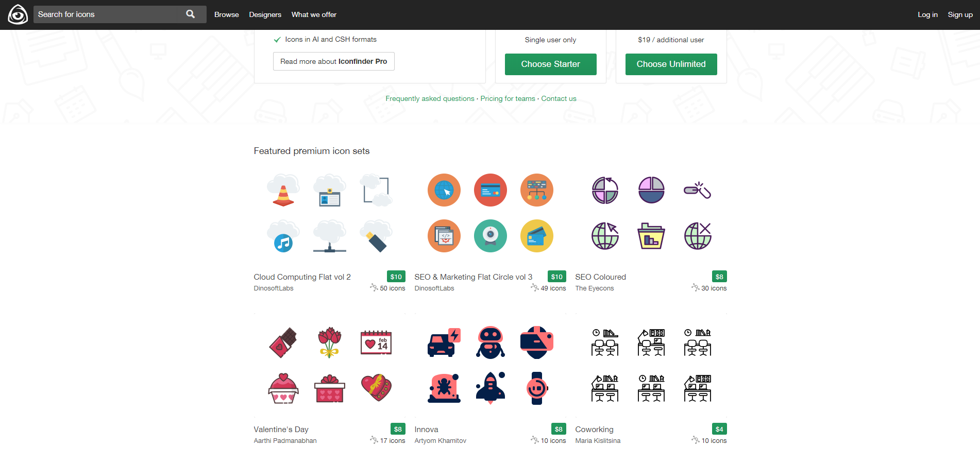Open designer The Eyecons profile

pyautogui.click(x=594, y=288)
